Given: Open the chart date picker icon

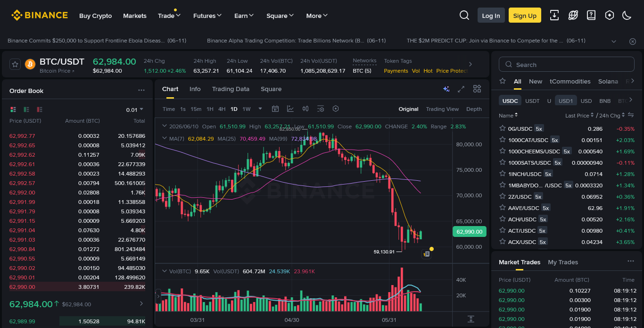Looking at the screenshot, I should 275,109.
